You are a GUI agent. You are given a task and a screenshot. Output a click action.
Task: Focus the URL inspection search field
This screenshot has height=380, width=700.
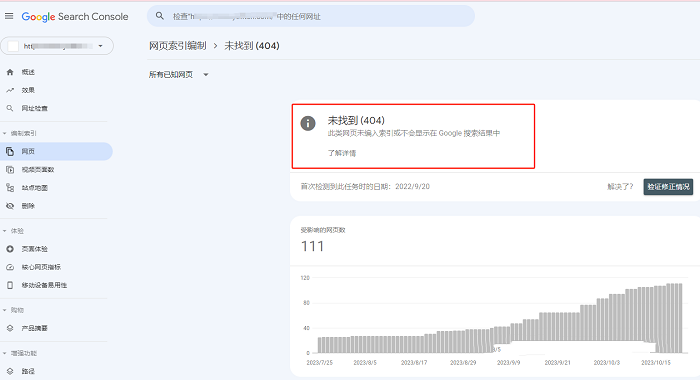(x=311, y=17)
